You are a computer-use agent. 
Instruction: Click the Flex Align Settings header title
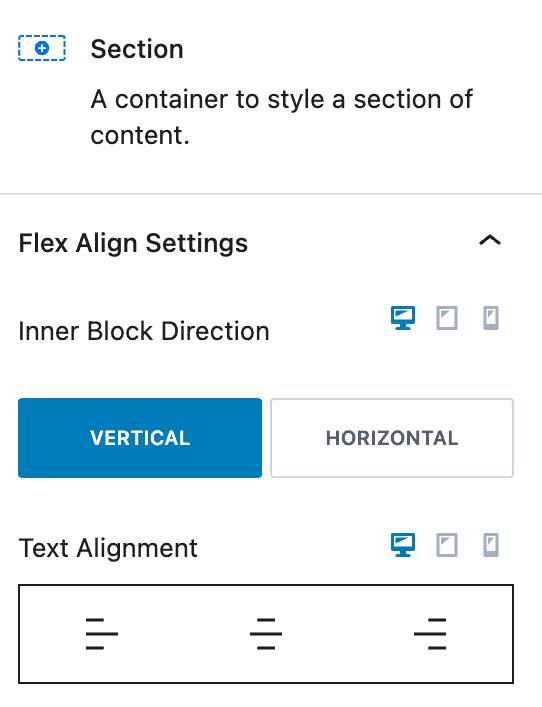133,243
